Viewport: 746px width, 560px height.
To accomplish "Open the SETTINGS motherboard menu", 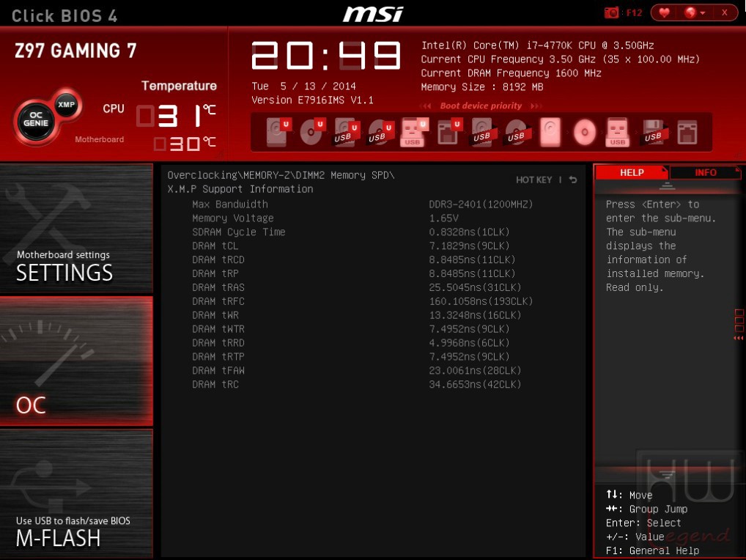I will [76, 228].
